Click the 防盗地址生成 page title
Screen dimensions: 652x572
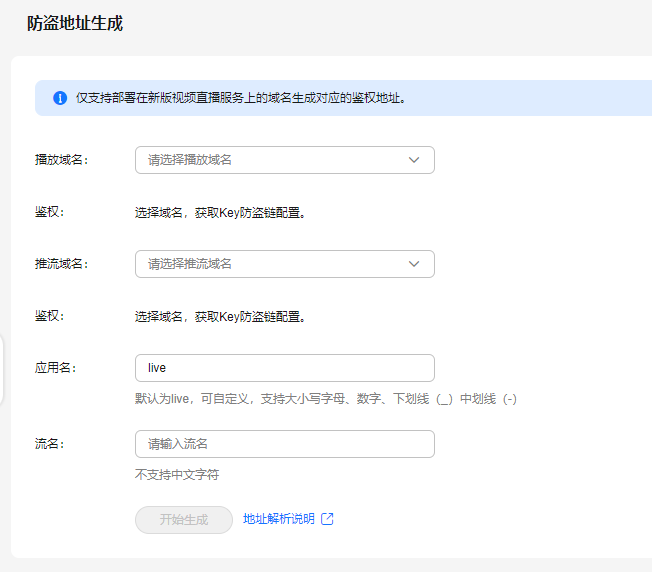click(75, 23)
